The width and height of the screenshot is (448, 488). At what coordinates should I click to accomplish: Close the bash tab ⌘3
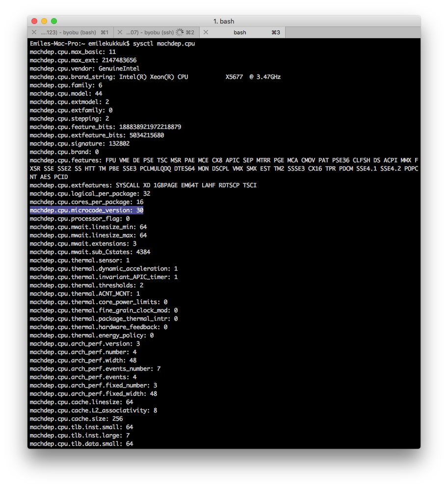tap(206, 32)
